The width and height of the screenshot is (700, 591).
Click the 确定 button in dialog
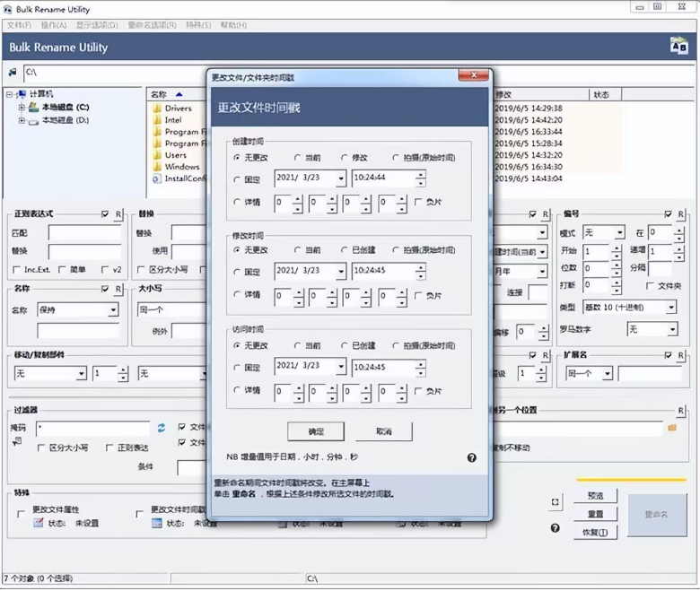point(316,431)
